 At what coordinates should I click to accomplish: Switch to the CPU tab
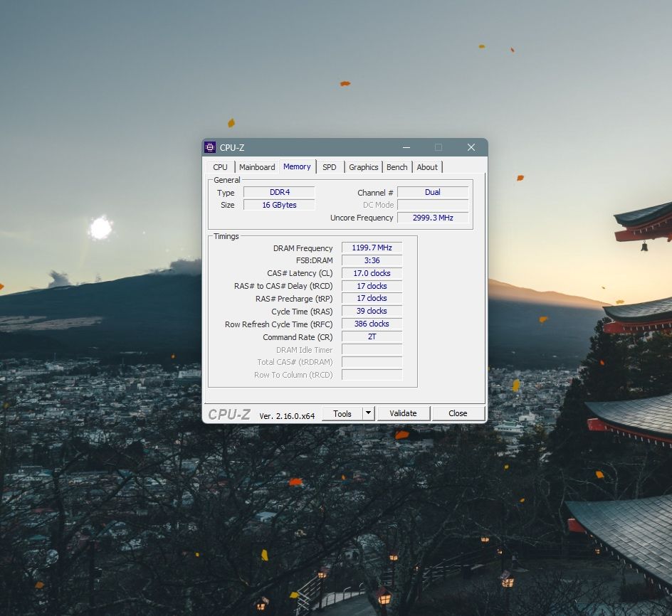(x=220, y=167)
